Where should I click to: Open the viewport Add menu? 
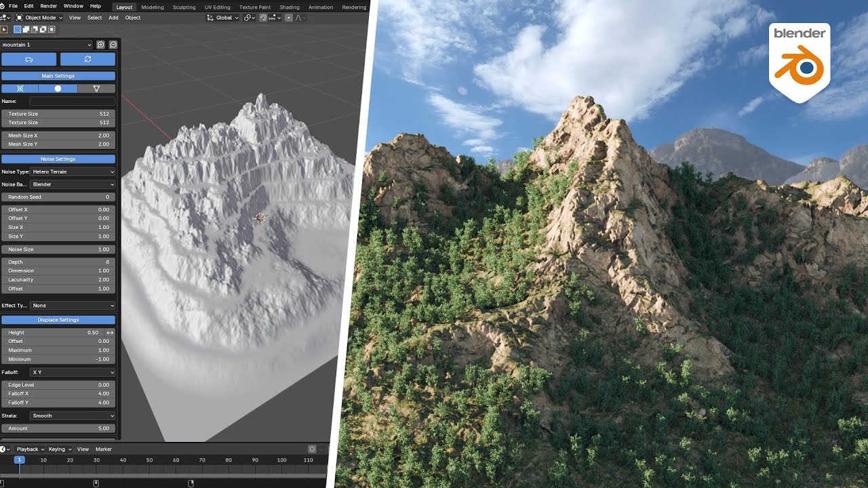pyautogui.click(x=113, y=18)
